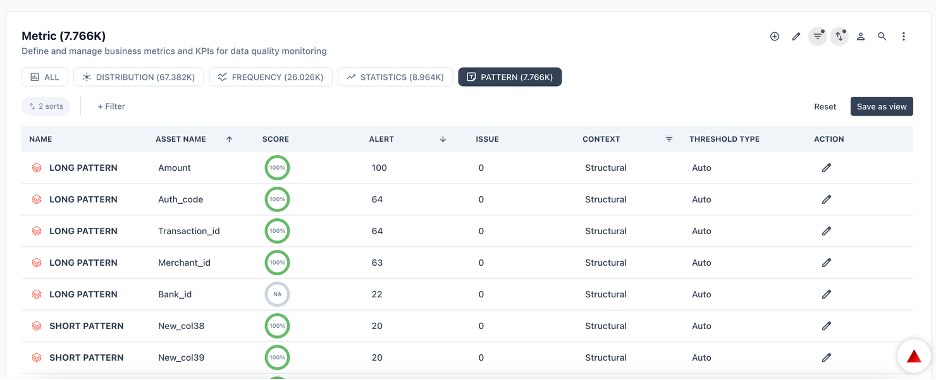Click the 100% score ring for Auth_code
936x380 pixels.
[x=277, y=199]
